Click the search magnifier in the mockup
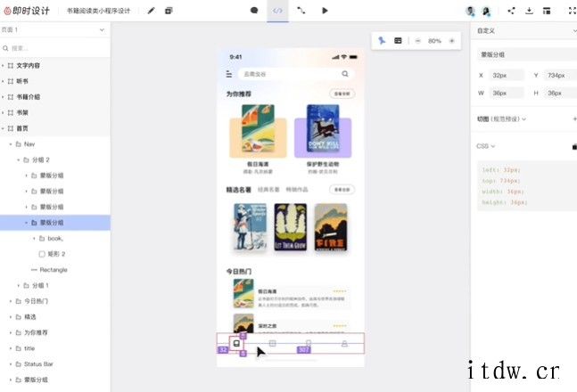The height and width of the screenshot is (392, 577). [x=345, y=74]
